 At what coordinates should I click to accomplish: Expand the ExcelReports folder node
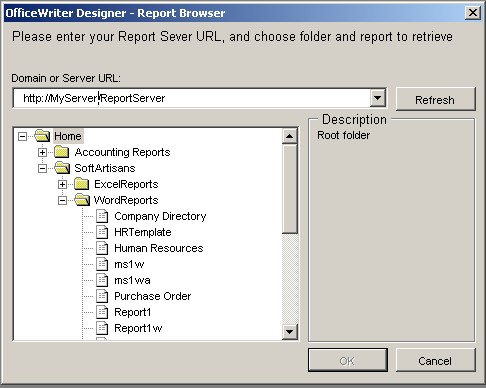click(62, 184)
